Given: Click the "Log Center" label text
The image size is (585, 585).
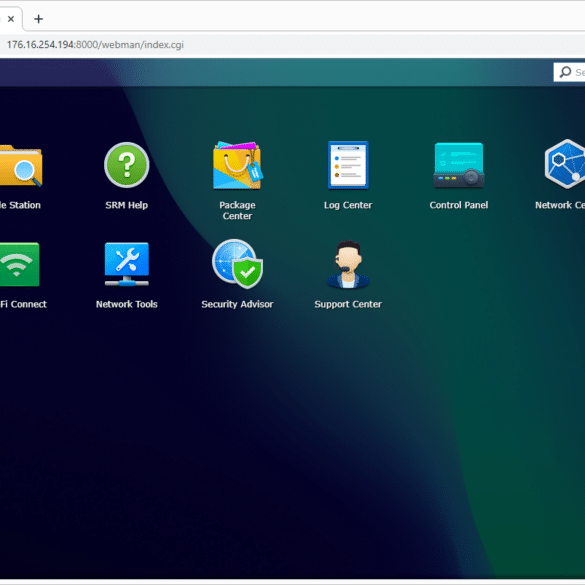Looking at the screenshot, I should pyautogui.click(x=348, y=205).
